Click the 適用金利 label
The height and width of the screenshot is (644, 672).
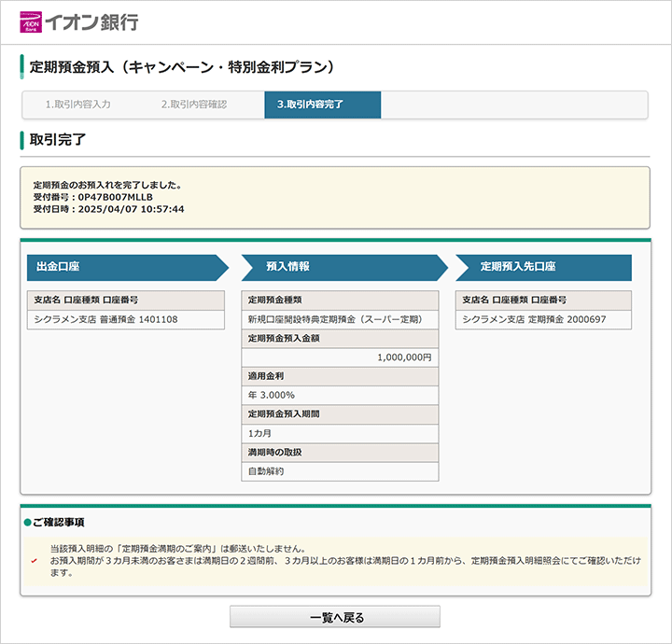coord(266,376)
